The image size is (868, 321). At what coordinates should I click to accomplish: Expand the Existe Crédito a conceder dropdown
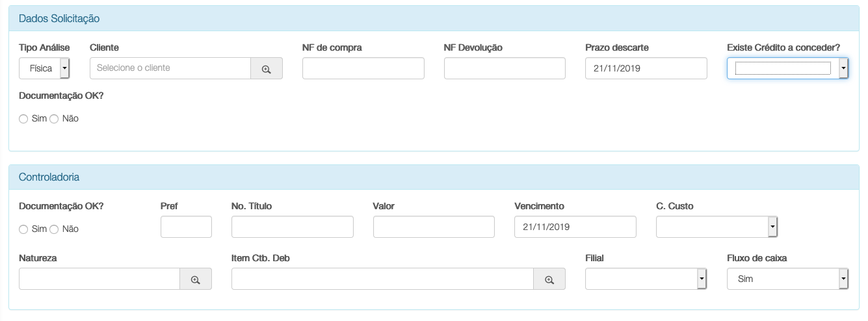787,68
